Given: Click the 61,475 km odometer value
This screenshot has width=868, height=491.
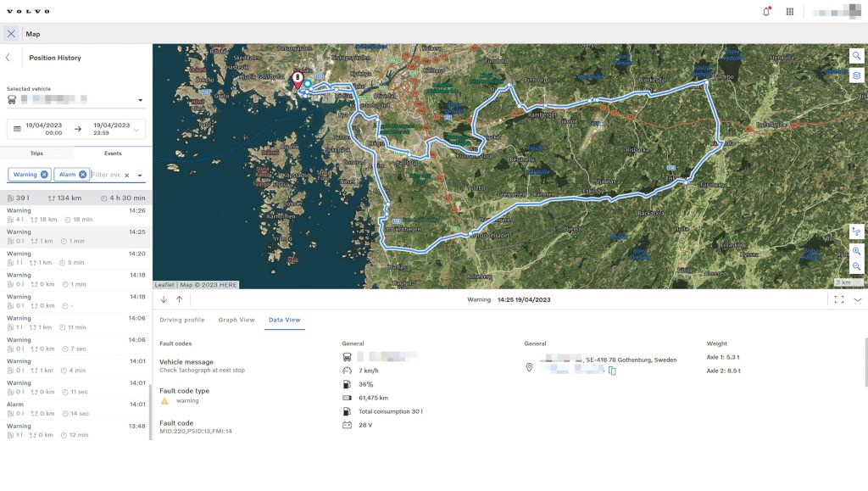Looking at the screenshot, I should coord(373,398).
